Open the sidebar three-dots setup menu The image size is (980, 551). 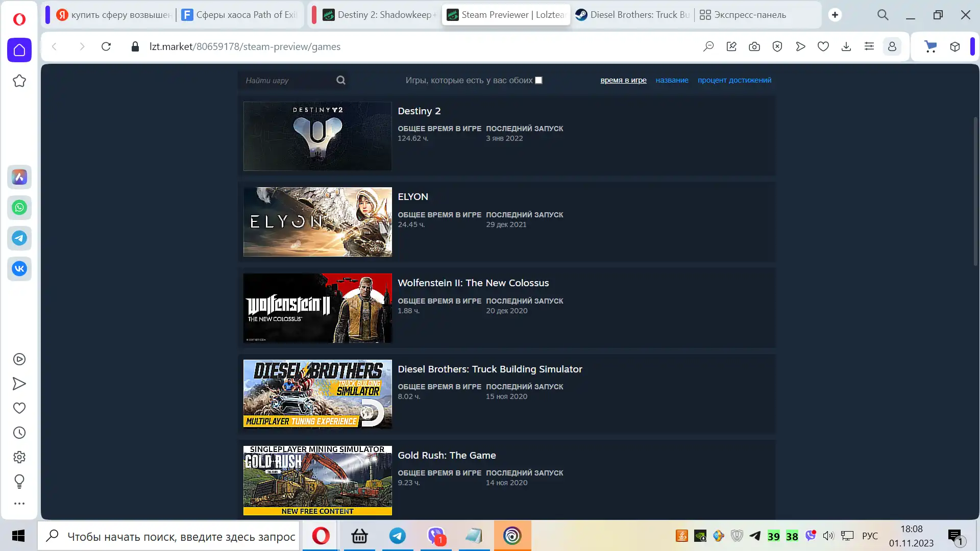tap(19, 504)
